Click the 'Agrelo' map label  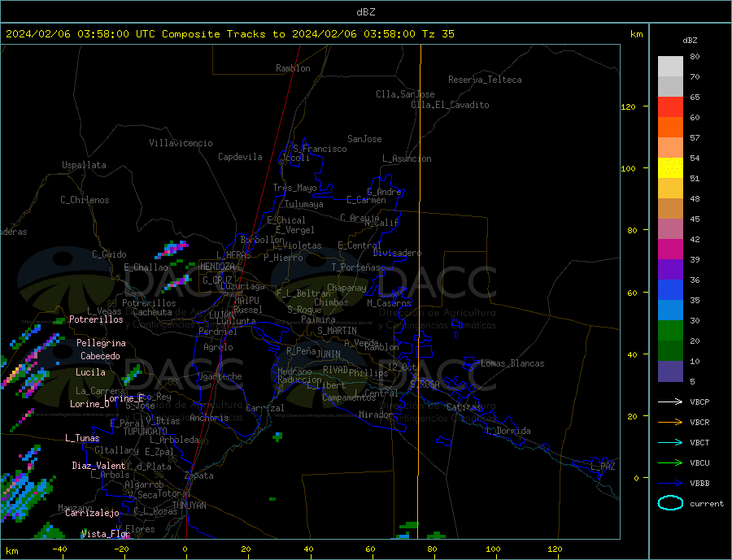pos(218,347)
